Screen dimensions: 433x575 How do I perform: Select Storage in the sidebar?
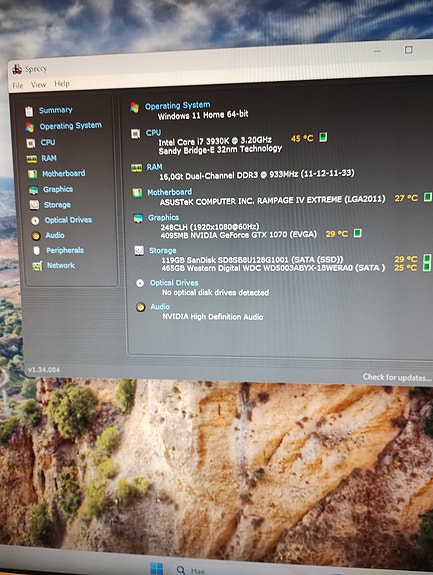coord(57,205)
